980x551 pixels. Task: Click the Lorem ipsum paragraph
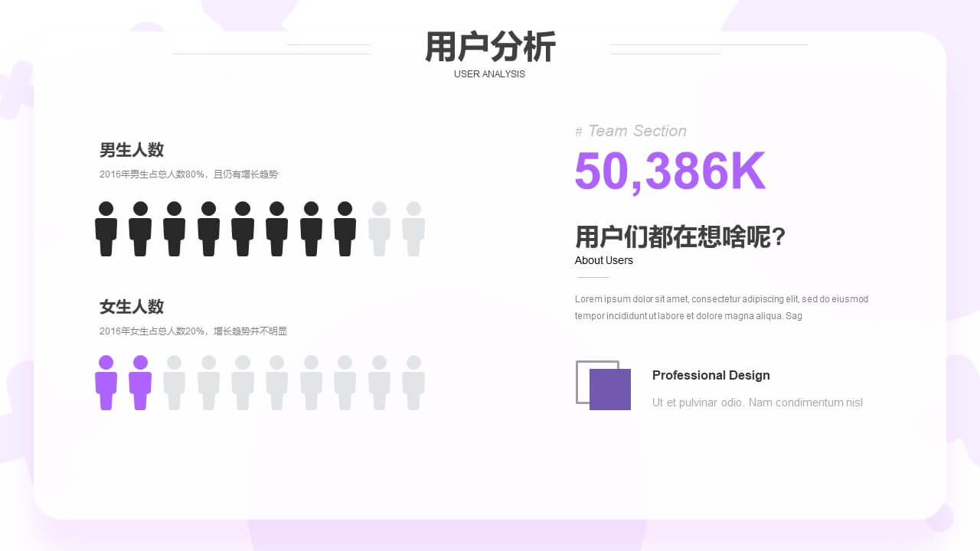[721, 308]
